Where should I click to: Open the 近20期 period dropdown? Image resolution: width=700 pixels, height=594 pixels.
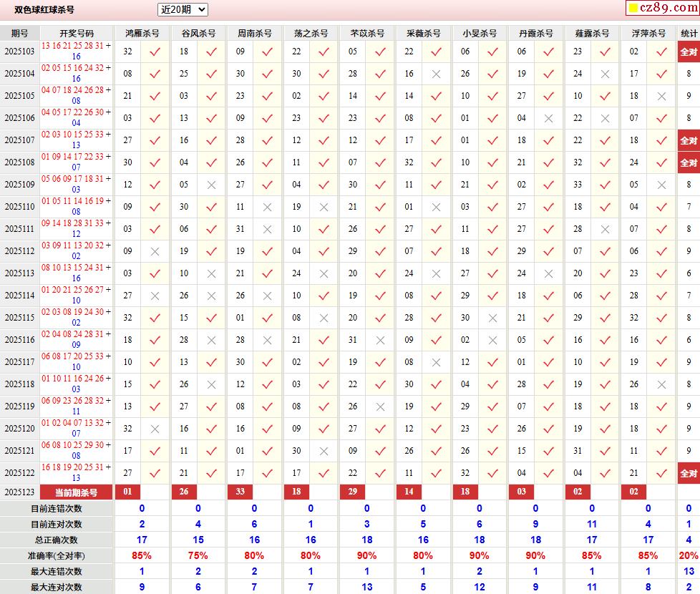pos(183,9)
